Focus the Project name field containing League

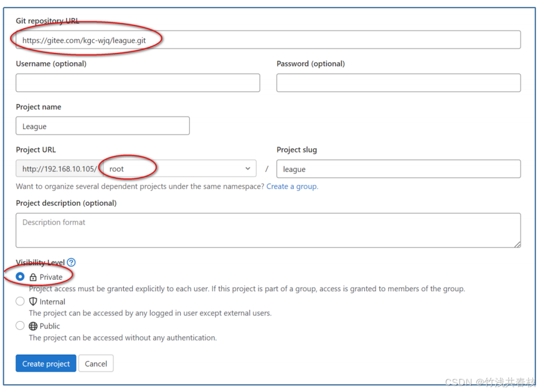(102, 126)
